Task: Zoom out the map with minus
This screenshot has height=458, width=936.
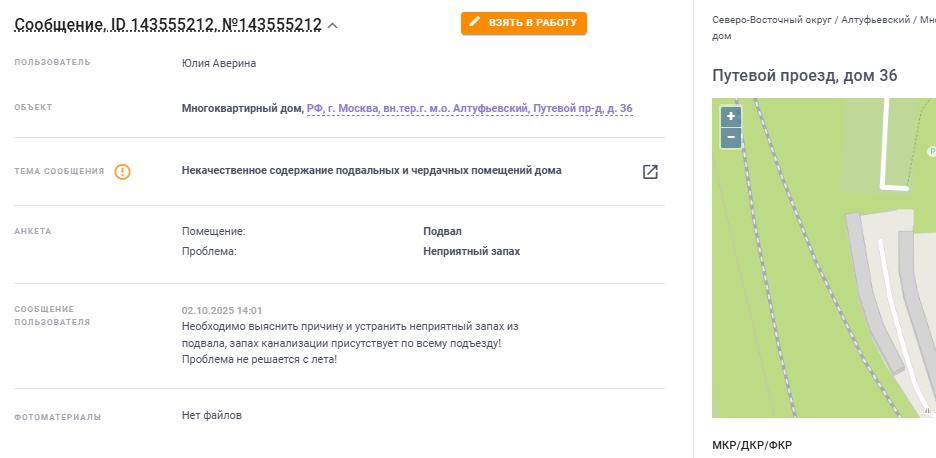Action: coord(731,137)
